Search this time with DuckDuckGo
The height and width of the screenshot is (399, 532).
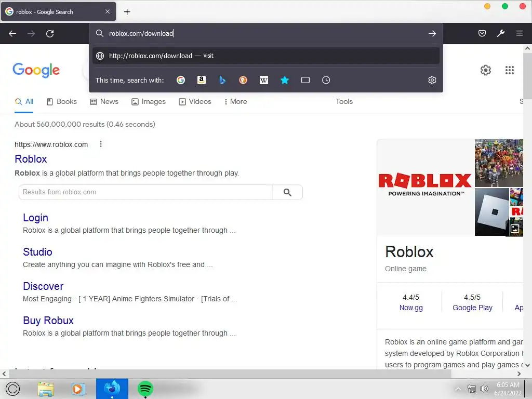243,80
